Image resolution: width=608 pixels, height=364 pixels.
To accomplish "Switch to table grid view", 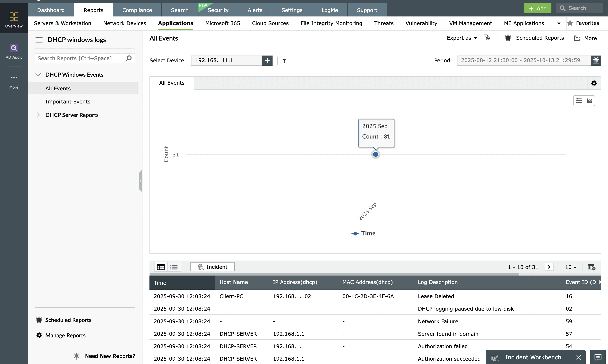I will click(161, 267).
